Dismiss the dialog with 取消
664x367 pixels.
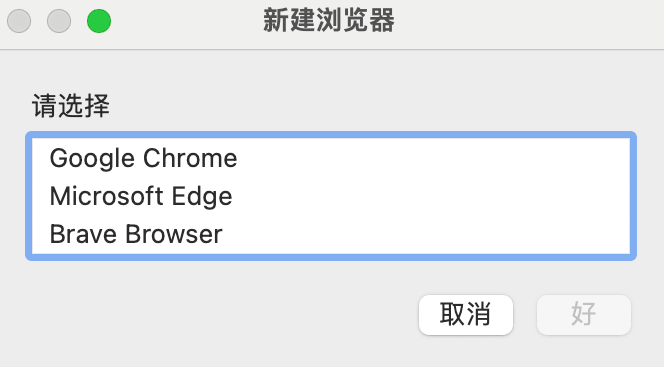466,315
